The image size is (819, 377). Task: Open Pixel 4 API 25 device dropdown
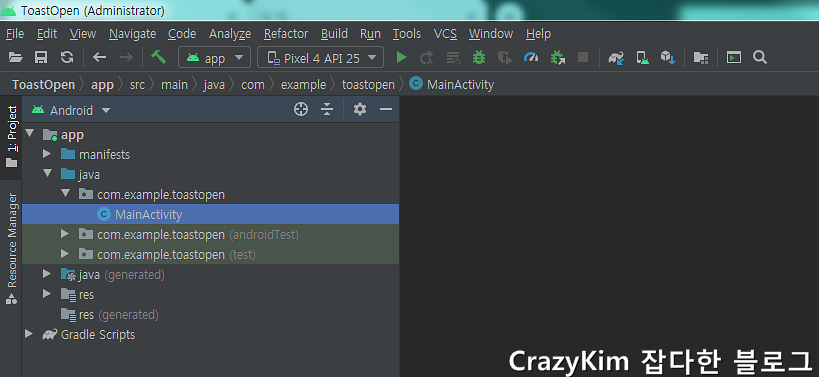click(x=320, y=58)
